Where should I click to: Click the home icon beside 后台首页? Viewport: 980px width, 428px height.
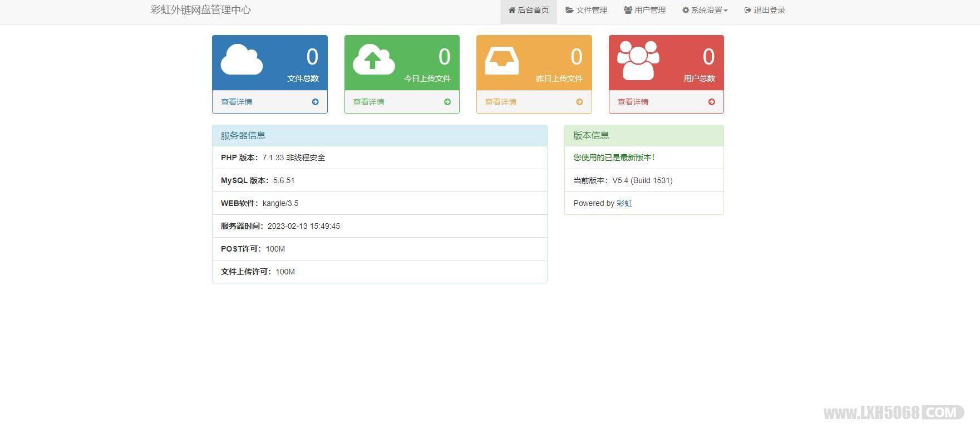[x=512, y=10]
